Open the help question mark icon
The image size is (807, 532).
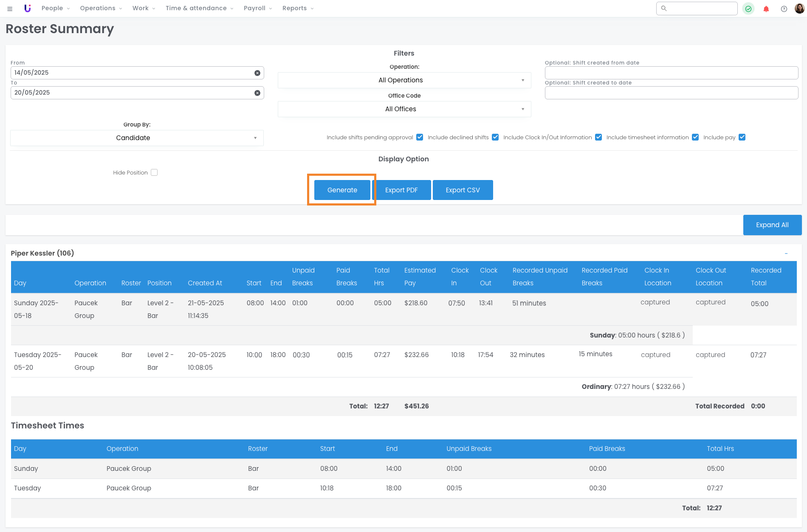coord(784,8)
